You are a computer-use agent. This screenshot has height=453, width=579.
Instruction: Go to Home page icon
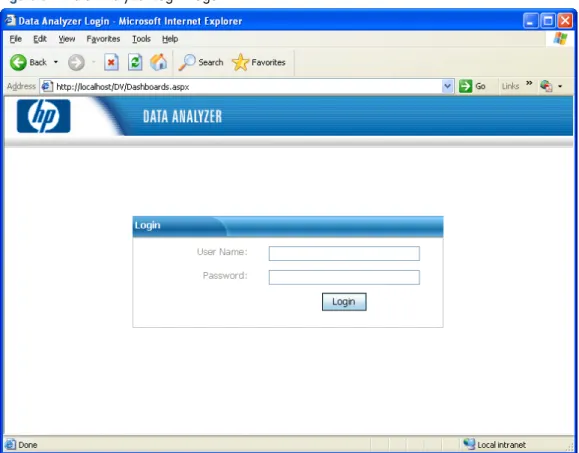tap(159, 62)
